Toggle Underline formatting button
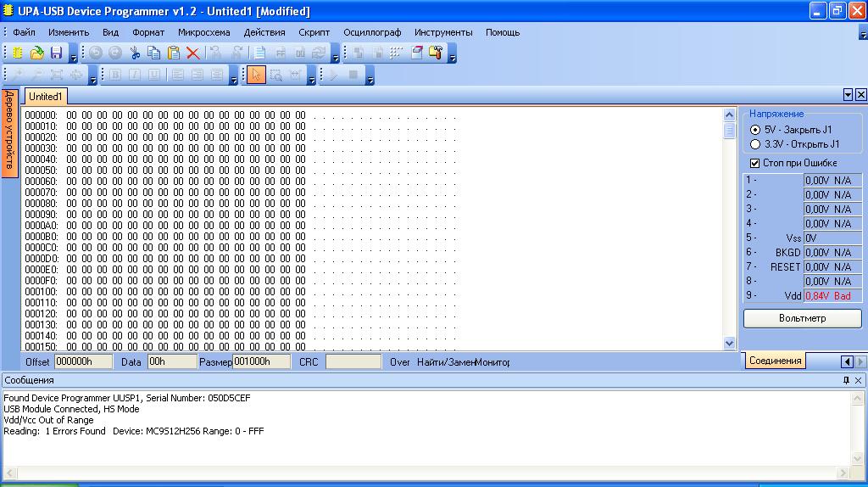This screenshot has width=868, height=487. tap(154, 75)
